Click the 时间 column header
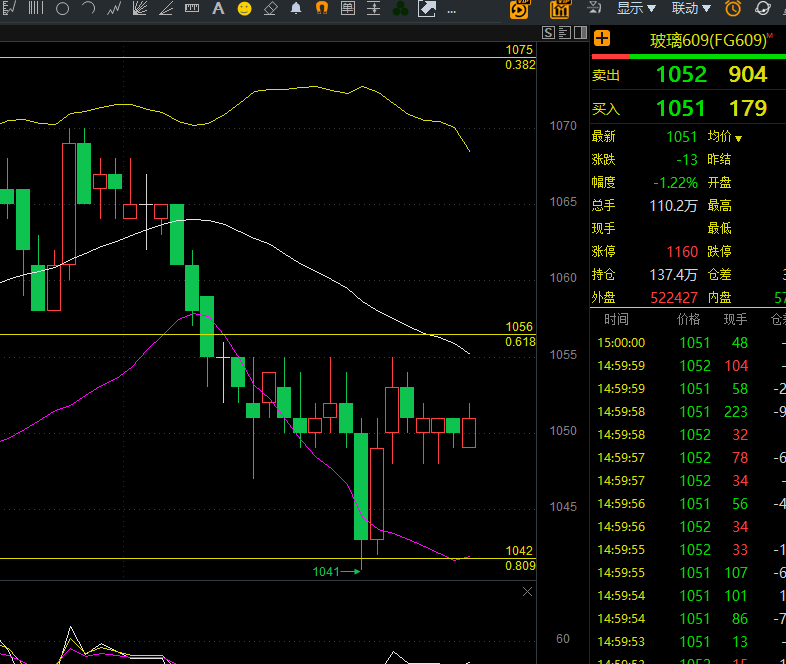The height and width of the screenshot is (664, 786). point(616,319)
